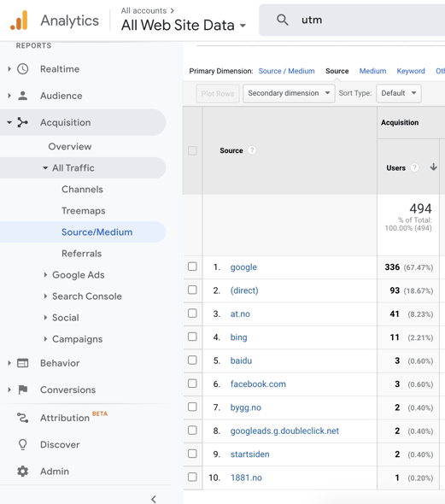445x504 pixels.
Task: Check the box for the bing row
Action: click(192, 337)
